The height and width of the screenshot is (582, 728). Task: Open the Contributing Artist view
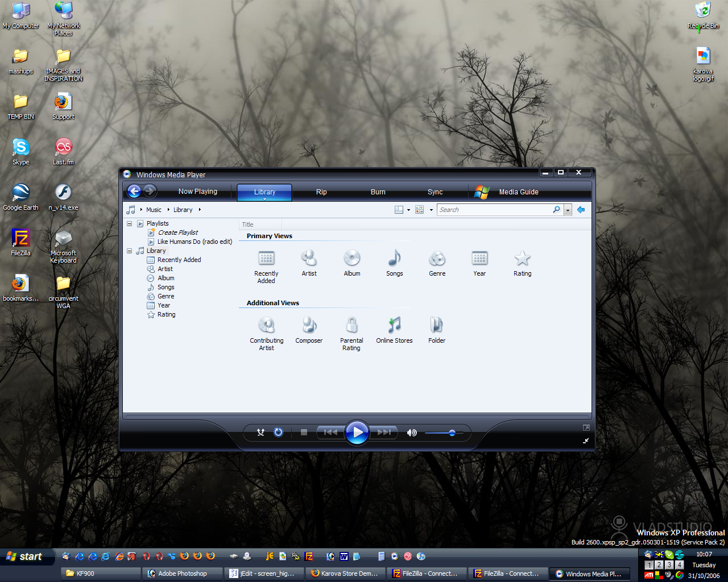pyautogui.click(x=266, y=334)
